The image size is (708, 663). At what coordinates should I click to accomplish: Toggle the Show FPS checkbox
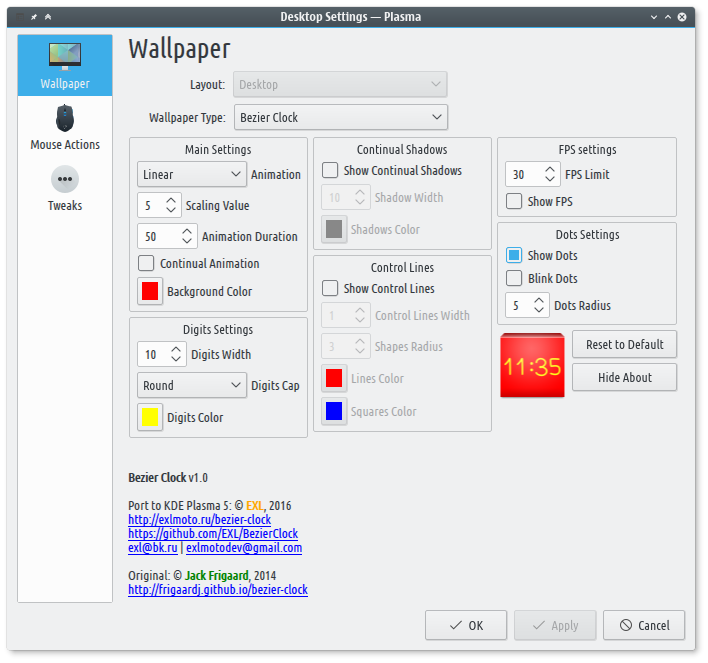[x=514, y=201]
